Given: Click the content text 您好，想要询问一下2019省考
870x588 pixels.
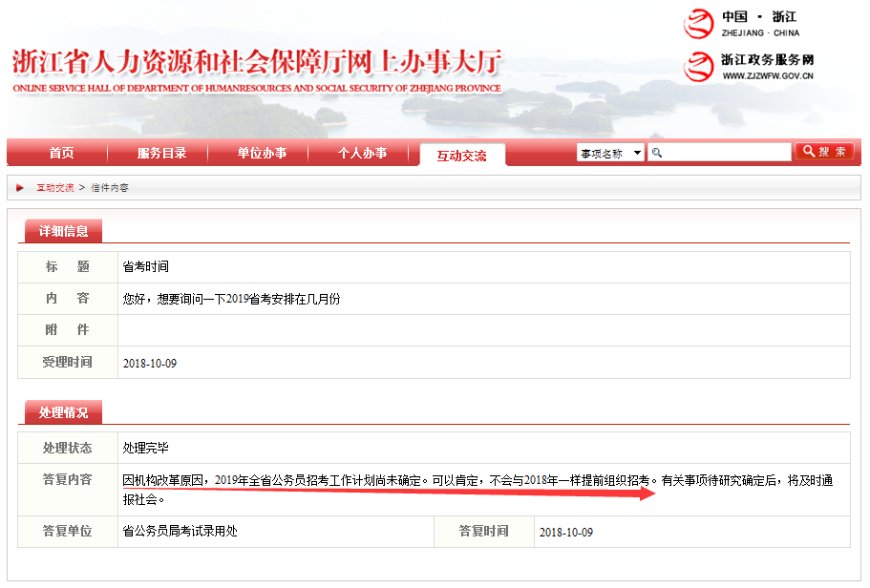Looking at the screenshot, I should [232, 299].
